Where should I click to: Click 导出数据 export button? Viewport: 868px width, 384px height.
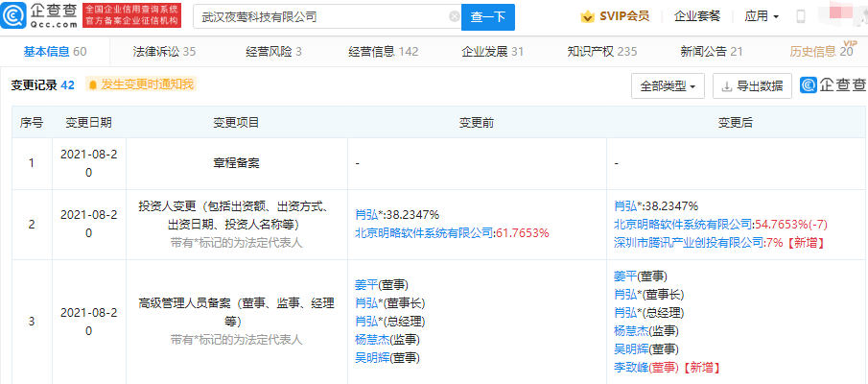click(752, 86)
